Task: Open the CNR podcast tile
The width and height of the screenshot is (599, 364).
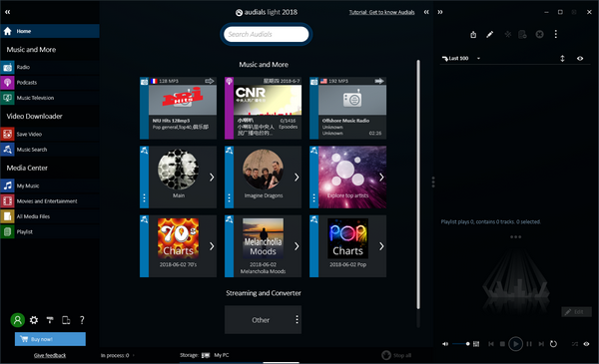Action: coord(263,108)
